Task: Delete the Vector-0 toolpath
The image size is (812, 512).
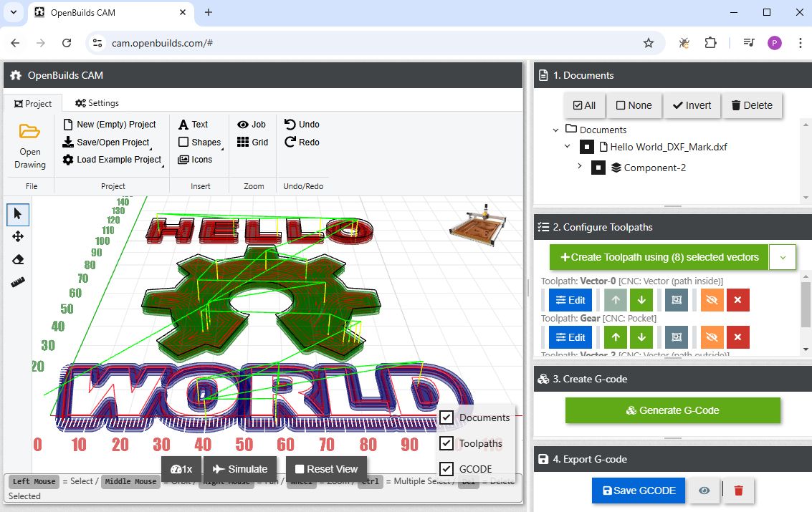Action: tap(738, 300)
